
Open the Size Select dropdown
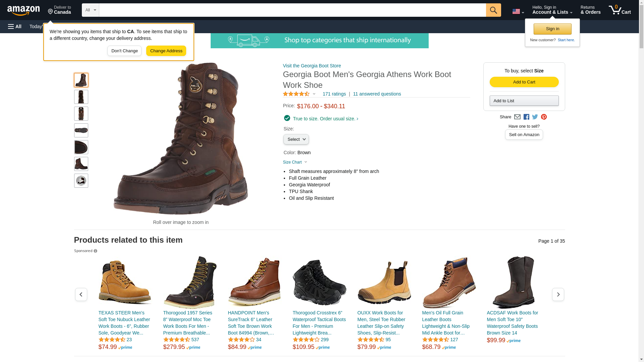tap(296, 139)
